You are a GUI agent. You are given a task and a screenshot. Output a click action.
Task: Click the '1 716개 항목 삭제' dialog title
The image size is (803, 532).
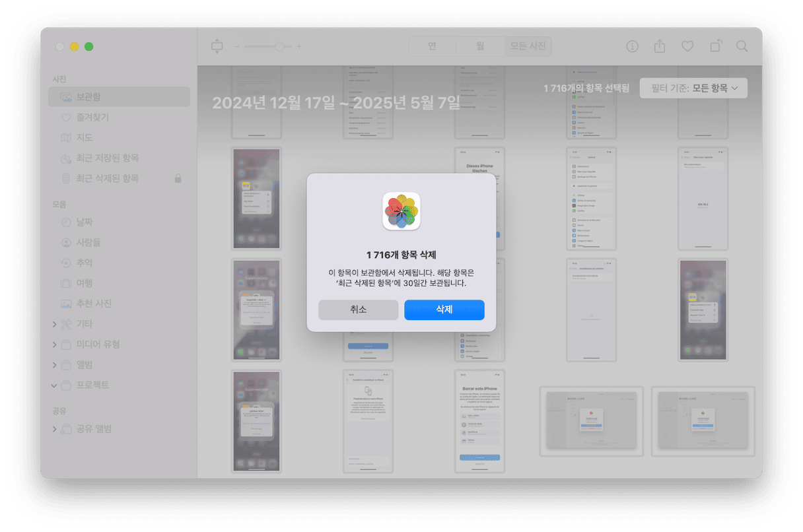[401, 255]
